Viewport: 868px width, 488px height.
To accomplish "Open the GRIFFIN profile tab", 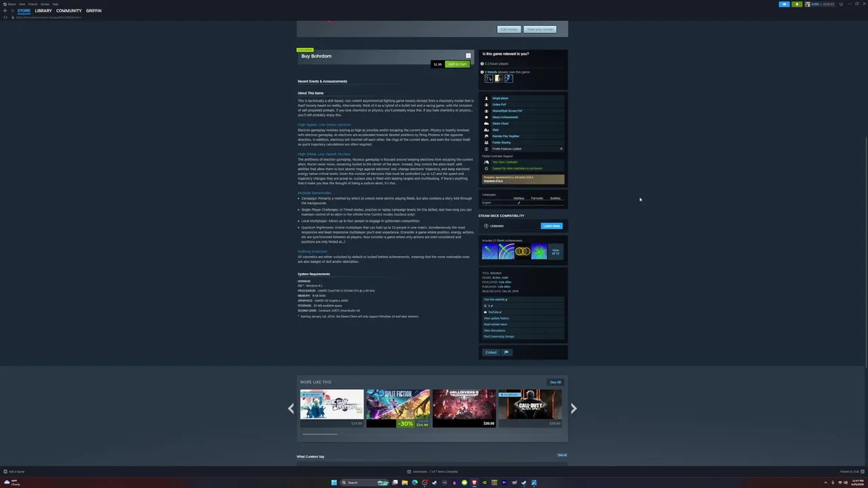I will (x=94, y=11).
